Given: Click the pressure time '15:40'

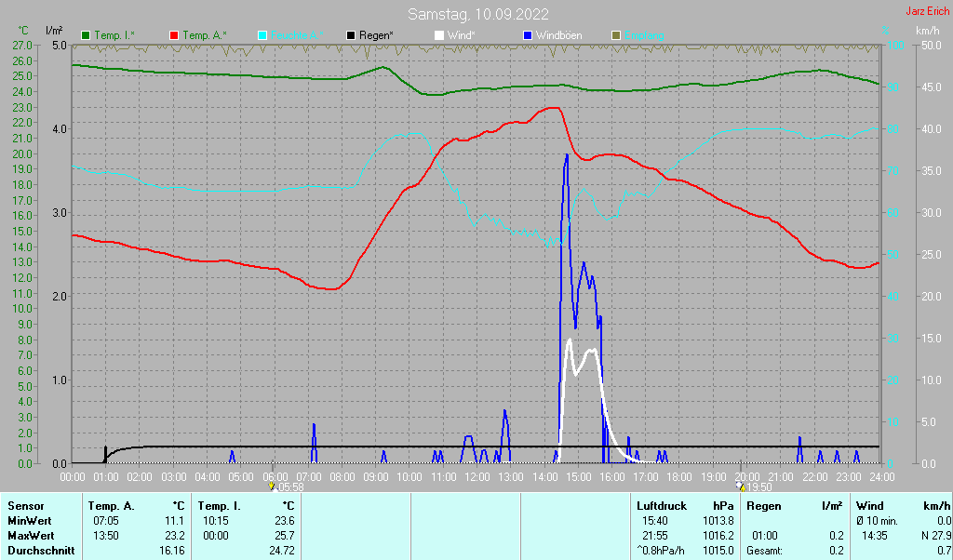Looking at the screenshot, I should [655, 521].
